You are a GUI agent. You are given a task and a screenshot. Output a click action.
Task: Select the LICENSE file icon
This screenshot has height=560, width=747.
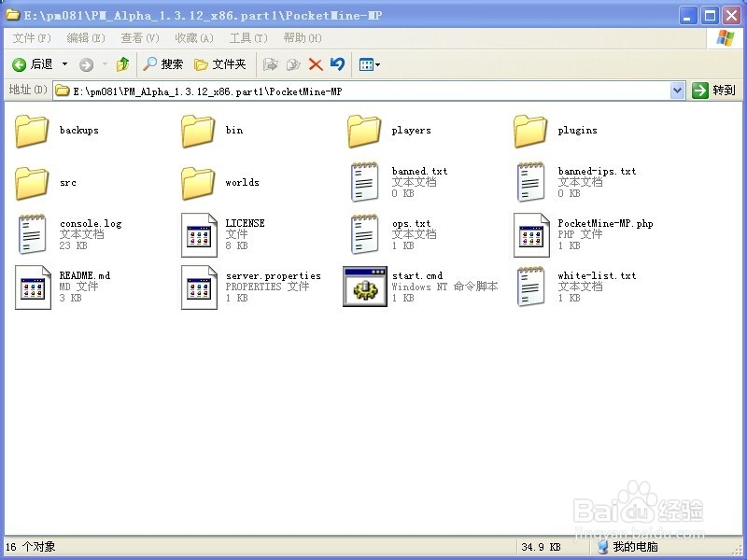tap(199, 235)
